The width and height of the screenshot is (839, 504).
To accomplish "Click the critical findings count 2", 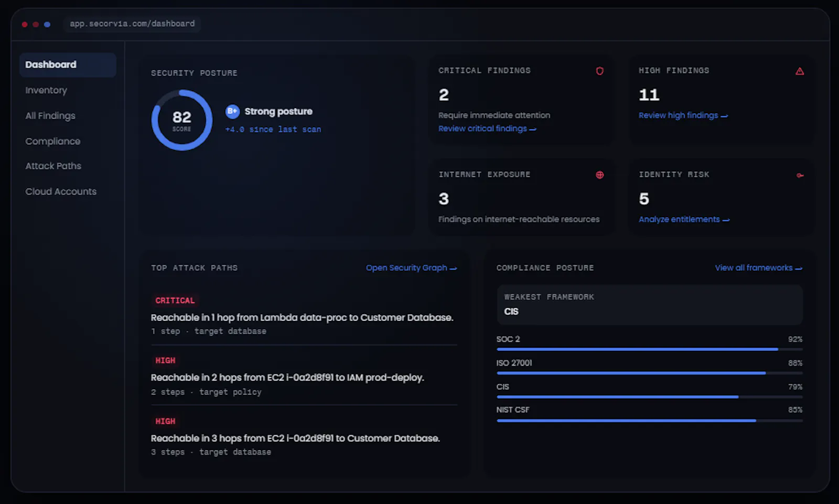I will coord(444,95).
